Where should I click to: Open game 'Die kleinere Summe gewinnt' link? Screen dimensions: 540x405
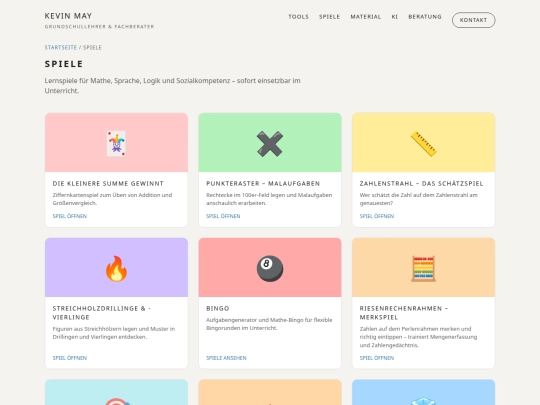pyautogui.click(x=70, y=216)
